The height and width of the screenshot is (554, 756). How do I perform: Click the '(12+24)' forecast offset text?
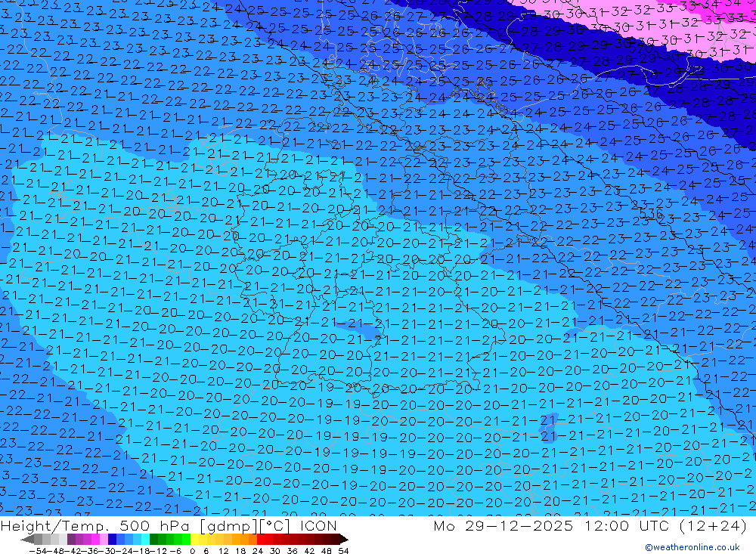click(713, 525)
